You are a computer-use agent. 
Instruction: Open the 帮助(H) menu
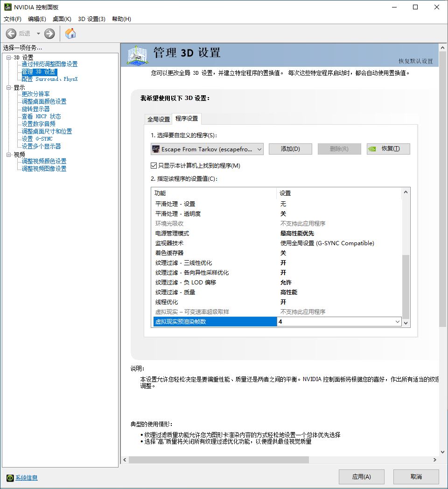coord(121,19)
